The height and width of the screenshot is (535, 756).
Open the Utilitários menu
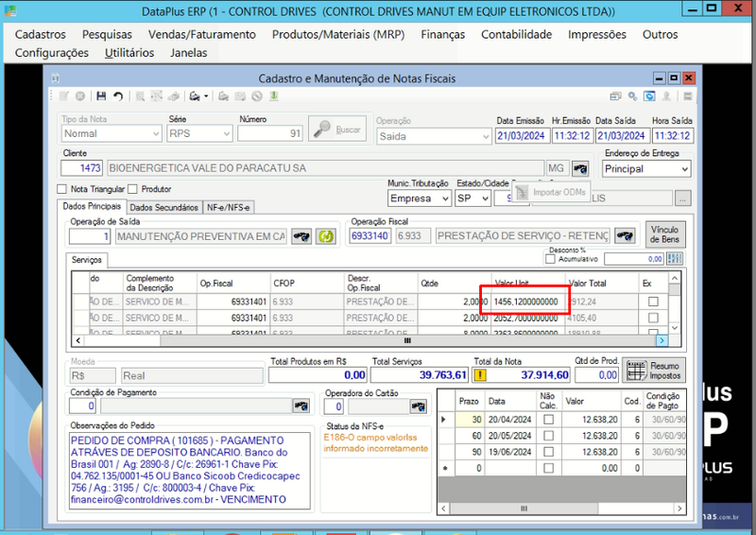[129, 53]
